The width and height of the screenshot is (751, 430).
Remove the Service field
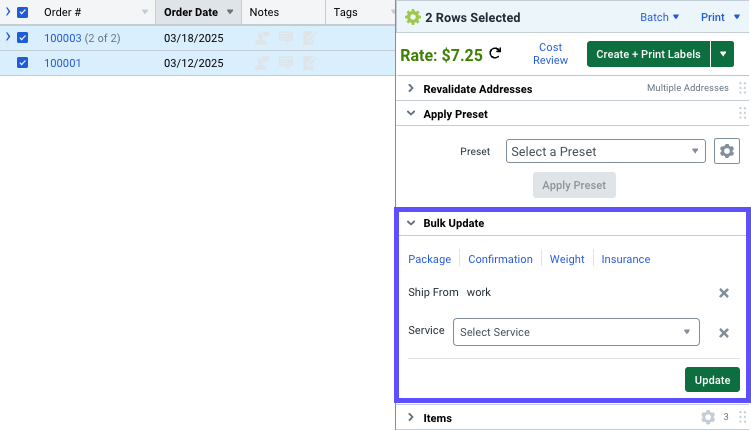[724, 333]
